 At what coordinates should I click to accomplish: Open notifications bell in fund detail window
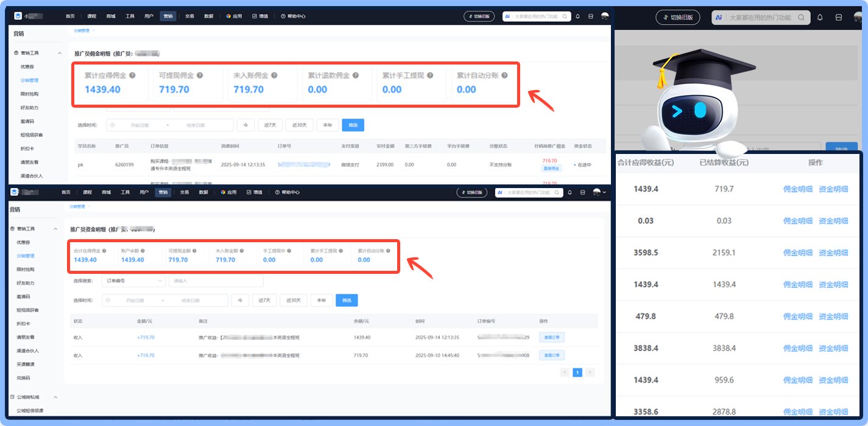click(570, 192)
